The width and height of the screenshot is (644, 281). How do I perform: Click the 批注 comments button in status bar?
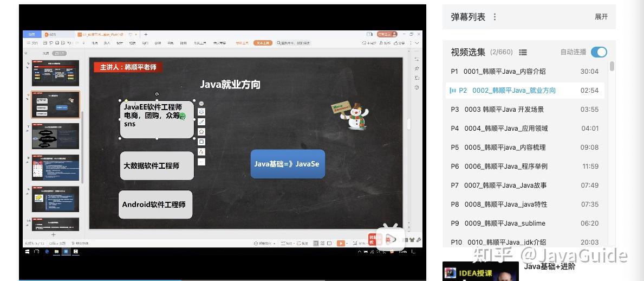pos(302,244)
